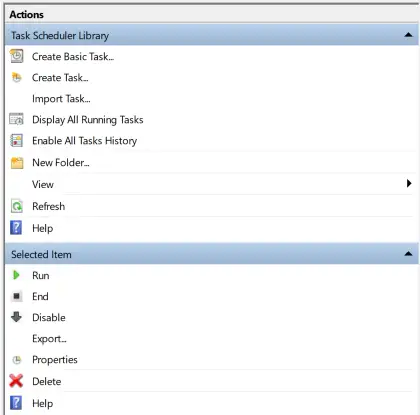Viewport: 420px width, 415px height.
Task: Click the Disable down-arrow icon
Action: coord(16,317)
